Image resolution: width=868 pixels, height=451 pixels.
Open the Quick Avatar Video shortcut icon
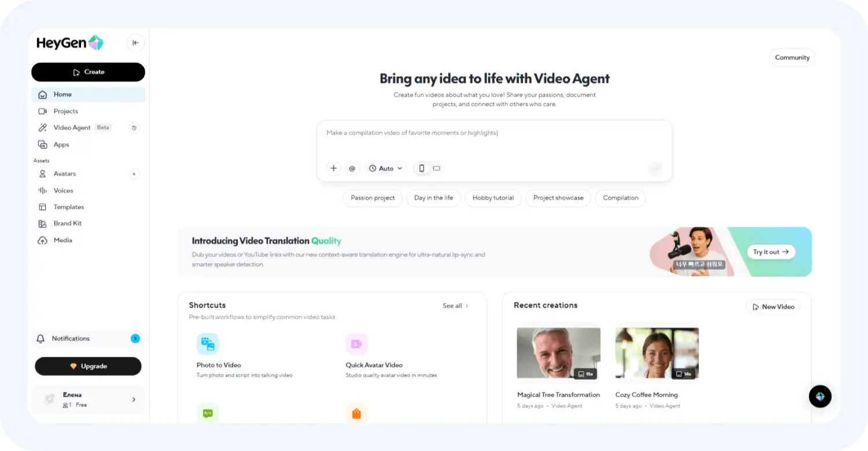coord(356,343)
